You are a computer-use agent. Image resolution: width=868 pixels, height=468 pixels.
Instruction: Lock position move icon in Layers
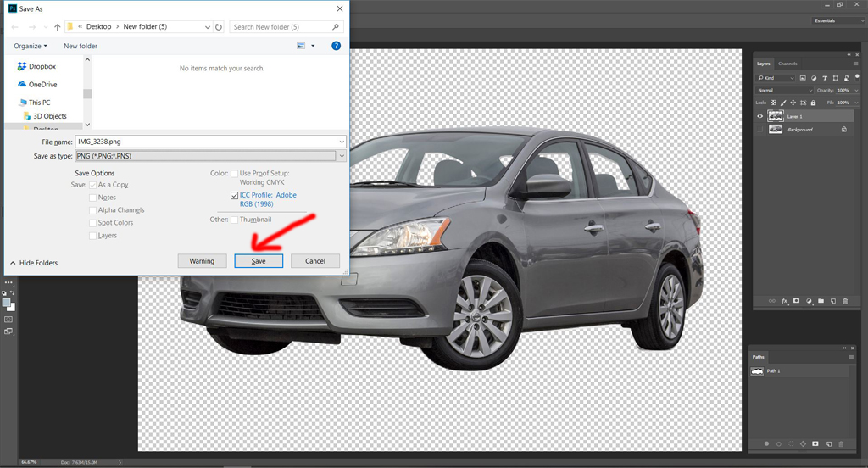[793, 103]
